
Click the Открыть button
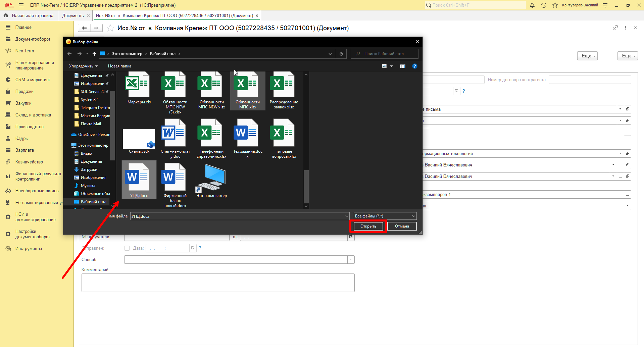pos(368,226)
